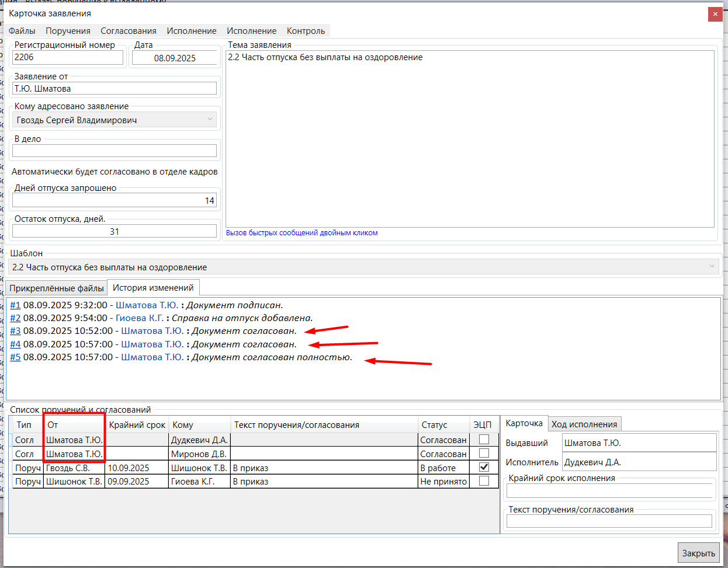The height and width of the screenshot is (568, 728).
Task: Open the Файлы menu
Action: pyautogui.click(x=22, y=31)
